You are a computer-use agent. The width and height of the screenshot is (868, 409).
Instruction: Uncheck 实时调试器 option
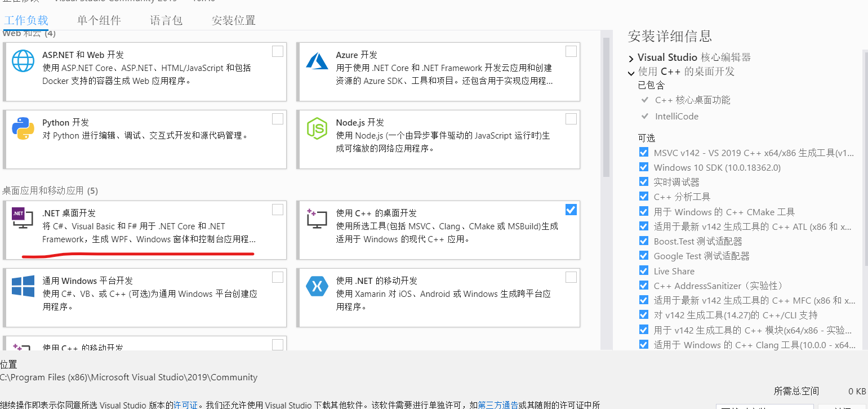[644, 181]
